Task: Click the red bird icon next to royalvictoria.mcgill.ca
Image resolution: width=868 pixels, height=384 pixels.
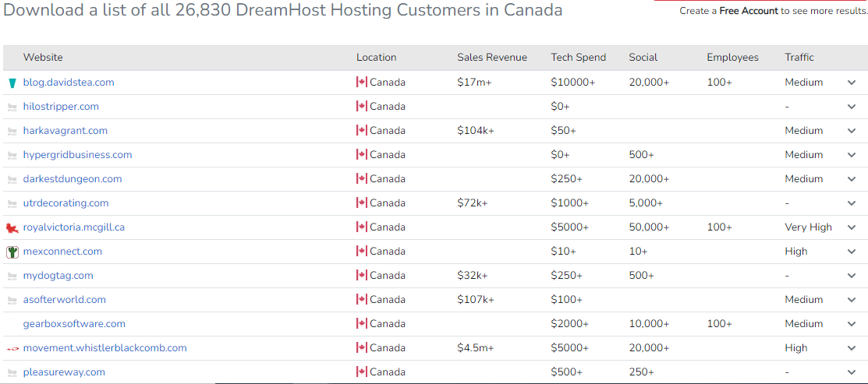Action: pos(12,227)
